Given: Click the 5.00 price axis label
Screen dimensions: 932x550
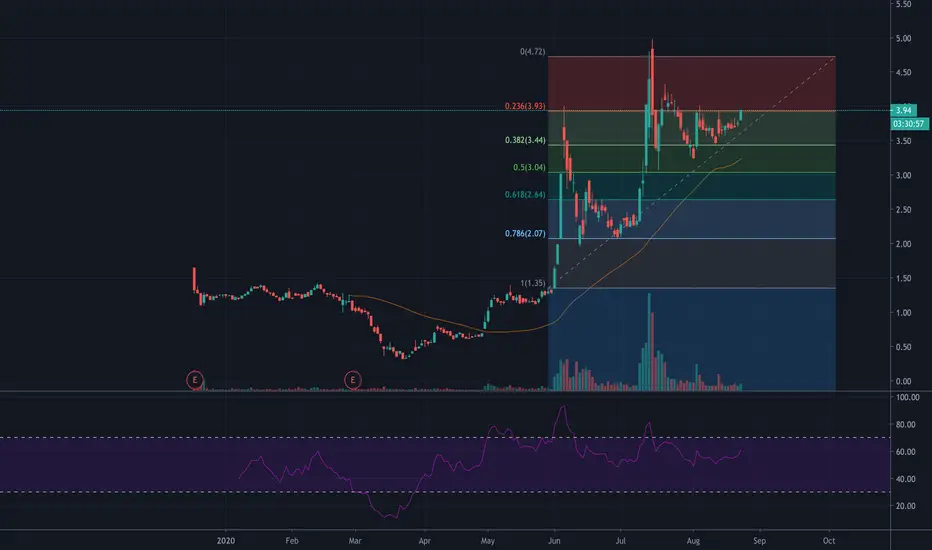Looking at the screenshot, I should 903,38.
